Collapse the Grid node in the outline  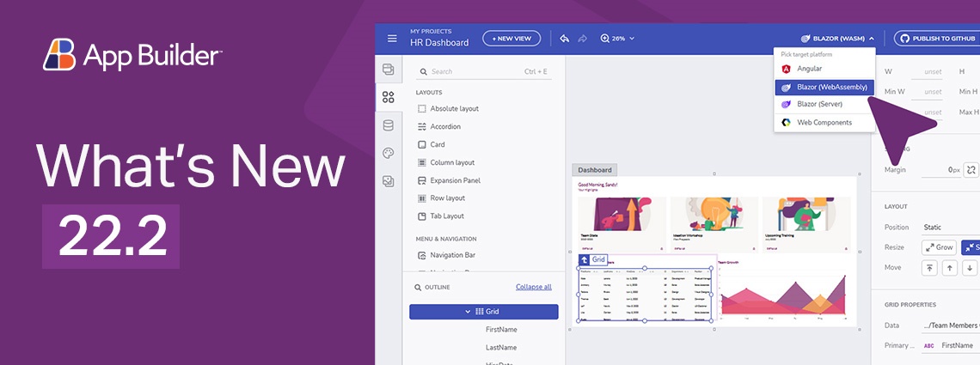[468, 312]
